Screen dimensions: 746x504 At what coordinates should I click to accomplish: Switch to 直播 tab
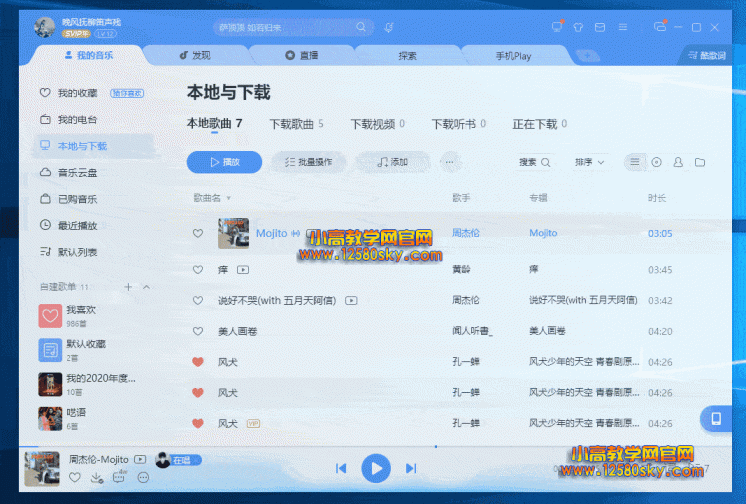point(302,55)
